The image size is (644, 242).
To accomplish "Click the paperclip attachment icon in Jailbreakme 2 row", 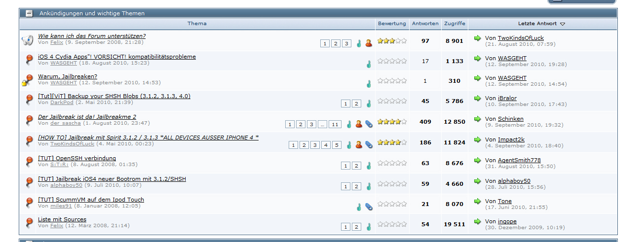I will (369, 124).
